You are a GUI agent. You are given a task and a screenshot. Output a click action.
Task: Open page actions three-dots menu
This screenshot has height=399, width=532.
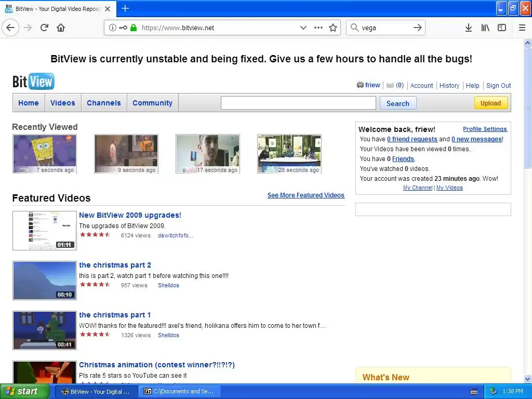318,28
